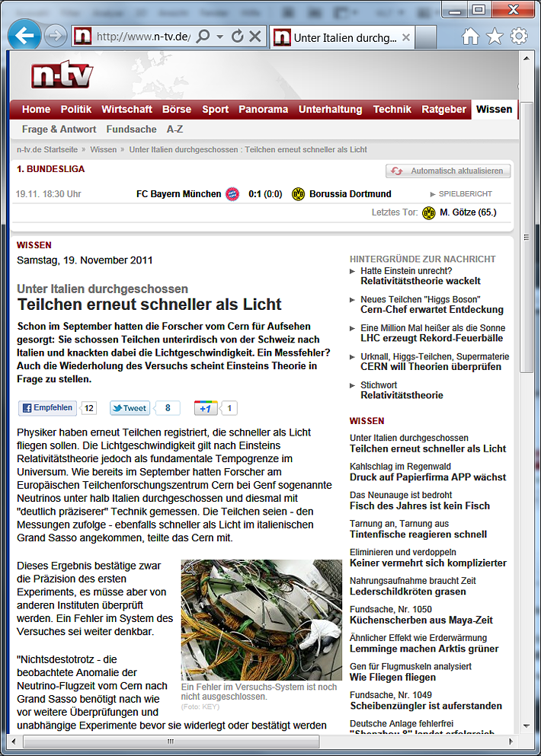Viewport: 541px width, 756px height.
Task: Open the Fundsache subsection
Action: (131, 129)
